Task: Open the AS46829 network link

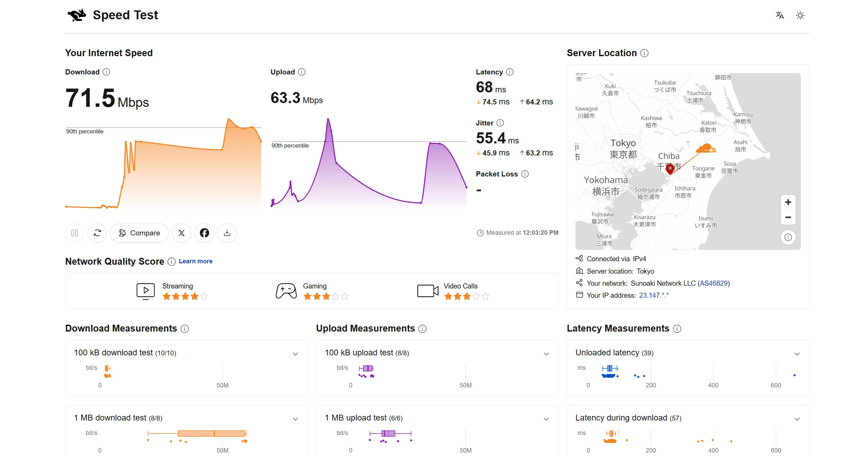Action: (x=714, y=283)
